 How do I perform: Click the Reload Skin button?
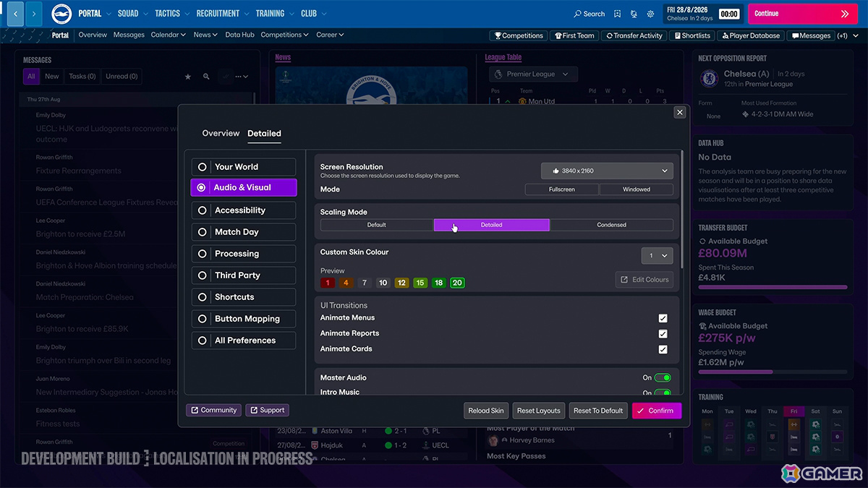486,411
